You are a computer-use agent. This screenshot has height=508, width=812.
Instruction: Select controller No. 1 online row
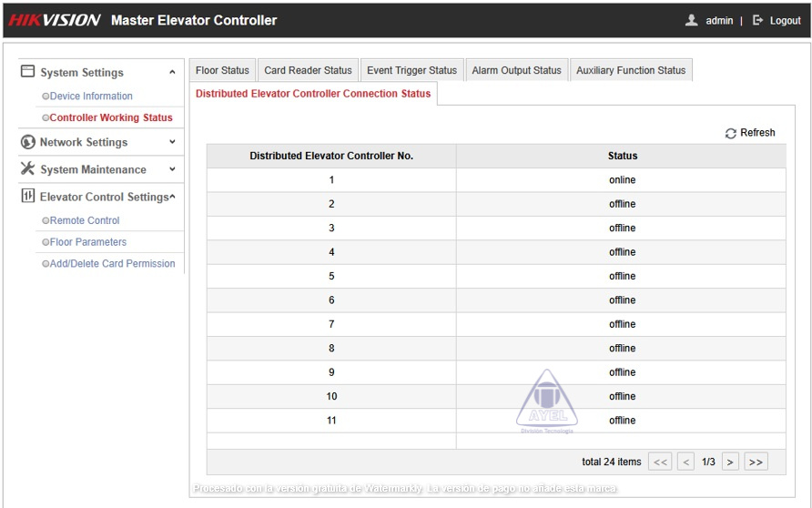495,180
